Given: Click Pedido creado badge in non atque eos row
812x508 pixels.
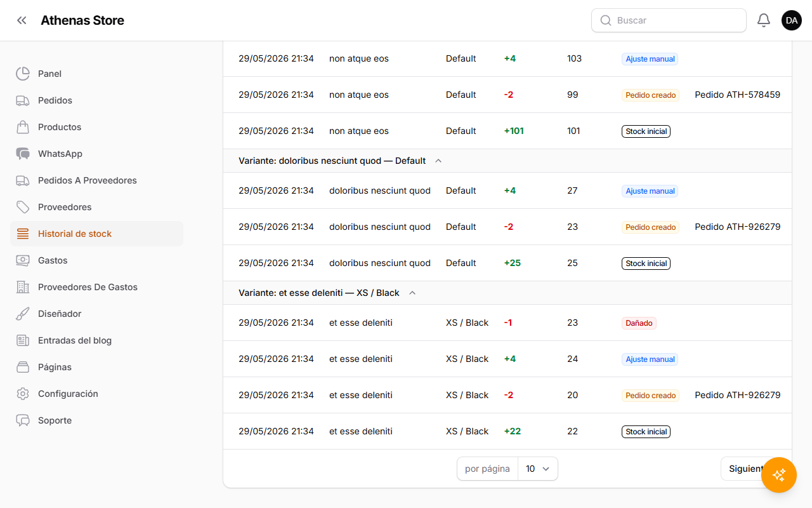Looking at the screenshot, I should tap(650, 95).
